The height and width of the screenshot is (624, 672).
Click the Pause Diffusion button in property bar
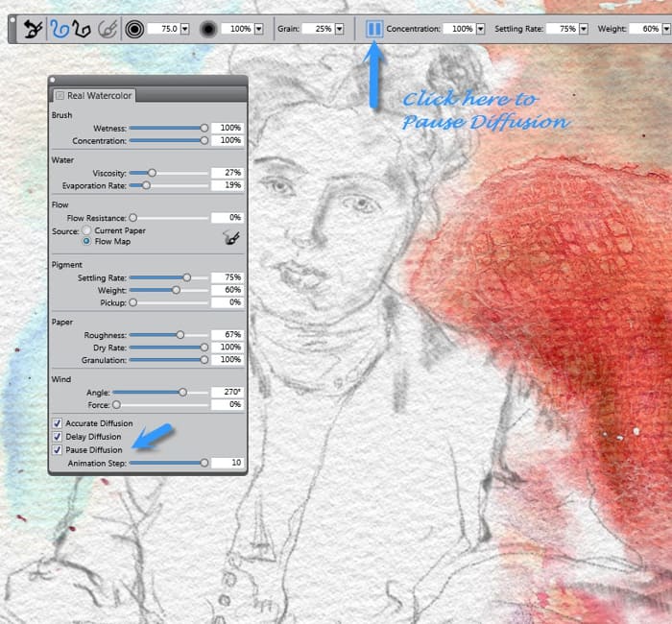point(374,29)
